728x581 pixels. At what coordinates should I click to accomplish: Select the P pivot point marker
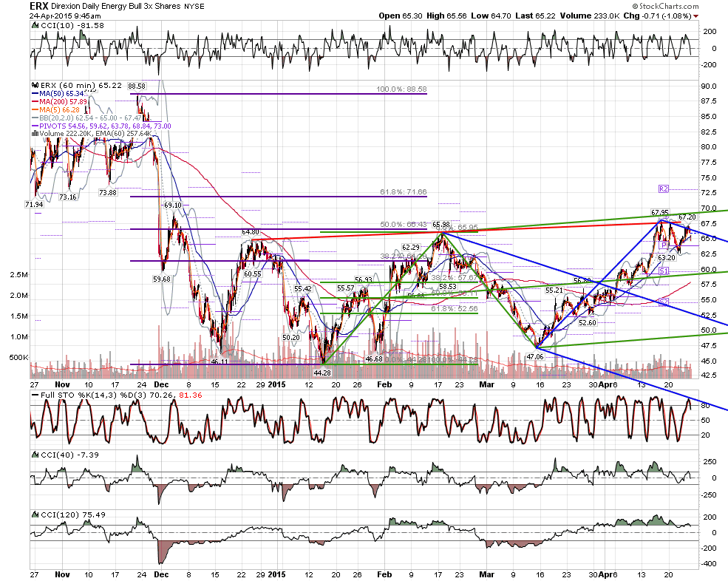pyautogui.click(x=664, y=245)
